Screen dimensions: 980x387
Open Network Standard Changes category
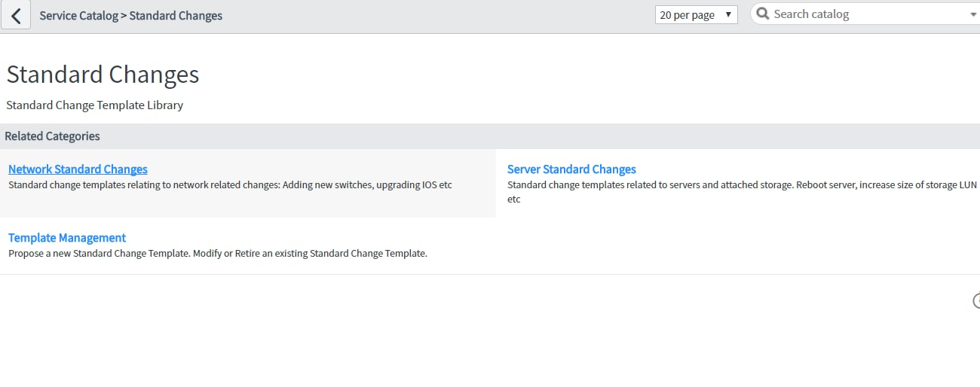tap(78, 169)
